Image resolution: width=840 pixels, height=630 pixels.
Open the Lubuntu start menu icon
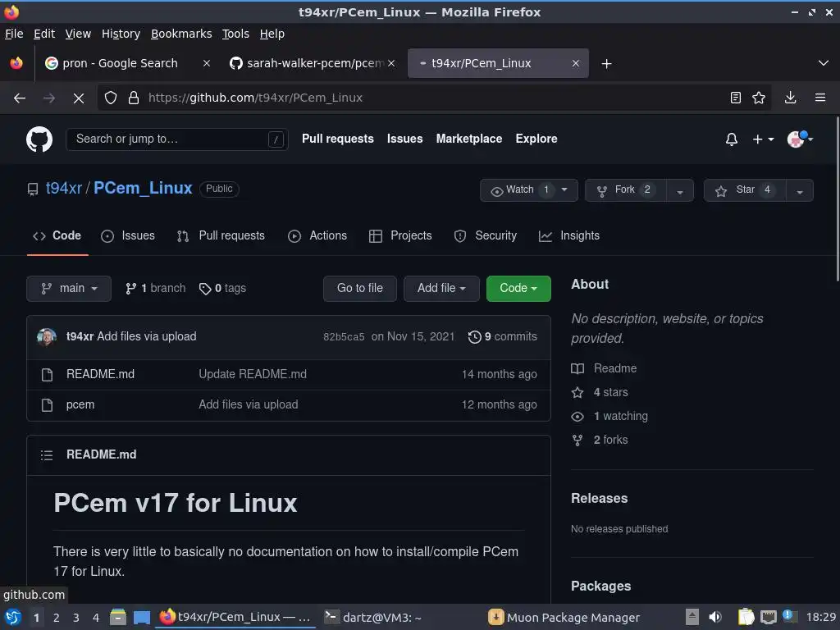pyautogui.click(x=13, y=617)
